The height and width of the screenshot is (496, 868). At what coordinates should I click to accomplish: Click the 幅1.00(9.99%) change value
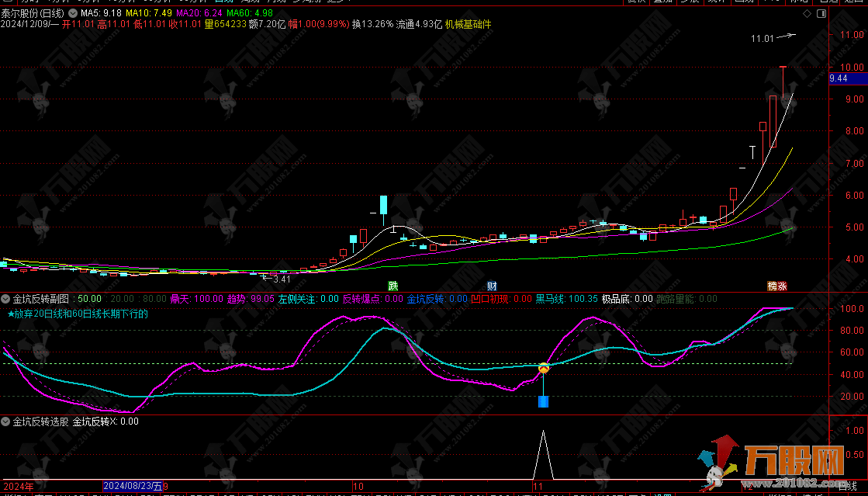318,24
